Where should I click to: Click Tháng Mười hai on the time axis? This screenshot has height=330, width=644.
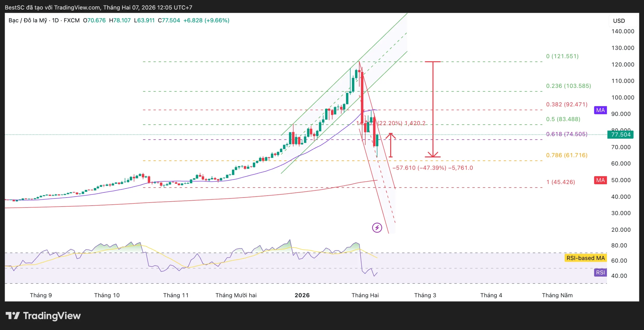pos(236,295)
